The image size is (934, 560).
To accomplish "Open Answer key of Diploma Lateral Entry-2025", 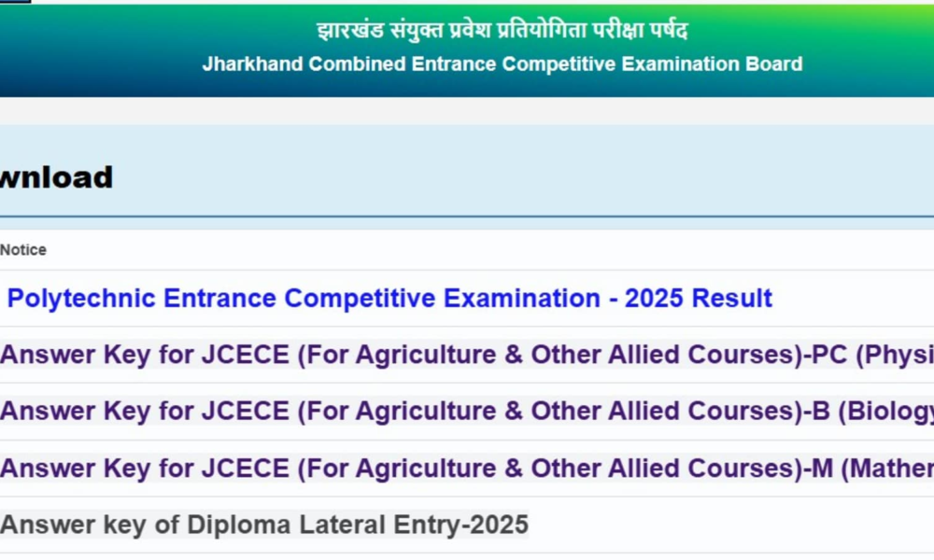I will pos(264,525).
